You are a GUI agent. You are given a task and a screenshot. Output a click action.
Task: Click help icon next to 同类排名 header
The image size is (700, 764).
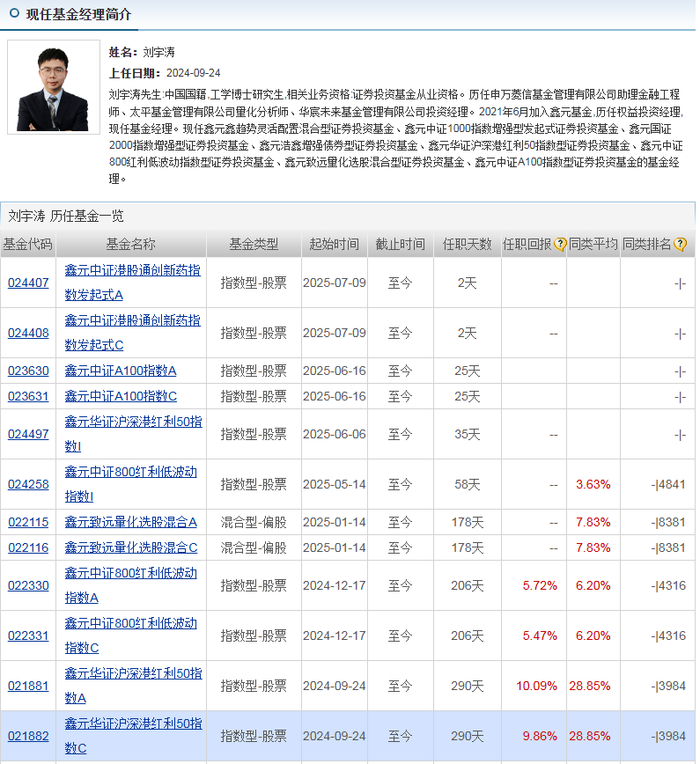[680, 244]
